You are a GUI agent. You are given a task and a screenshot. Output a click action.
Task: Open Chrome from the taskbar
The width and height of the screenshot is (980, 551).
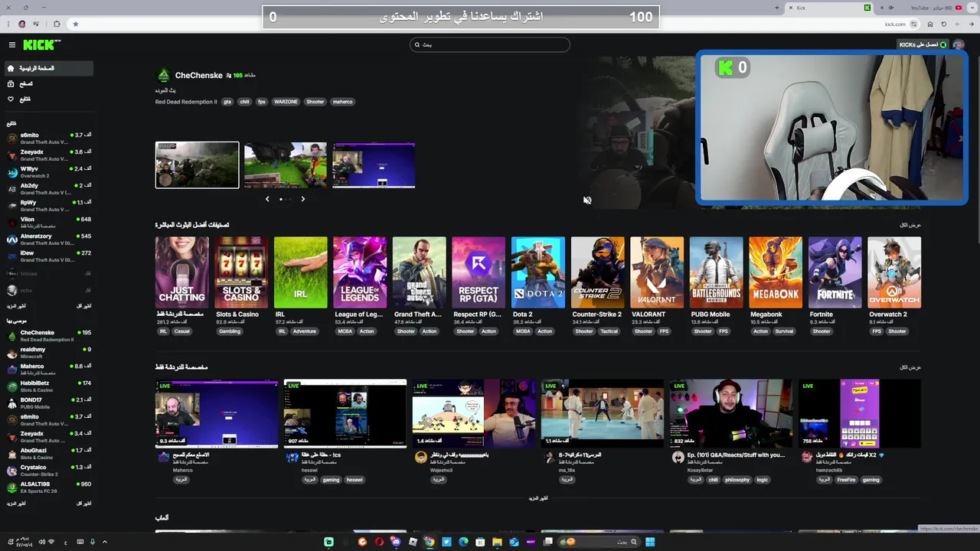[430, 542]
